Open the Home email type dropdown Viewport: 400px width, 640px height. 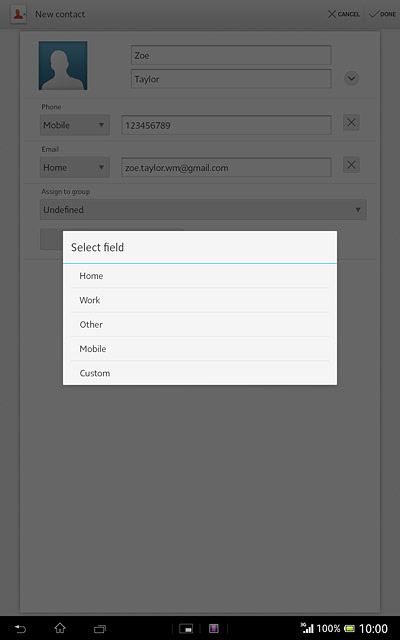pyautogui.click(x=75, y=167)
